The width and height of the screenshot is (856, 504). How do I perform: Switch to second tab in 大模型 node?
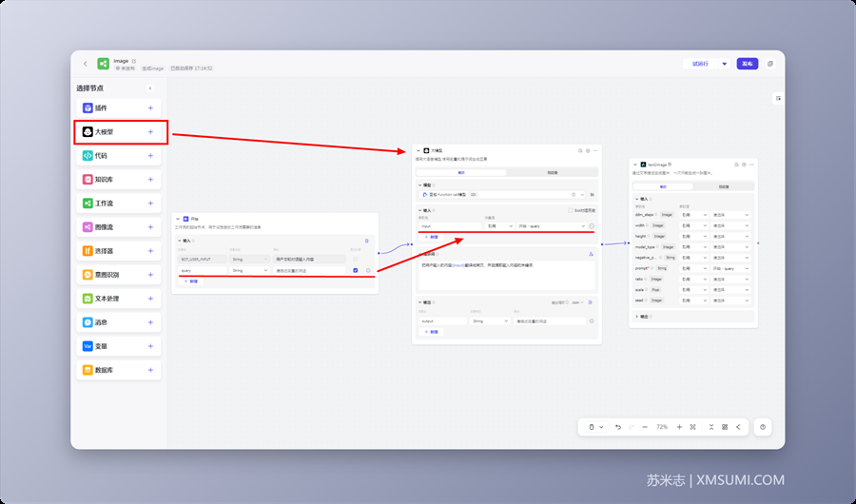[x=552, y=172]
